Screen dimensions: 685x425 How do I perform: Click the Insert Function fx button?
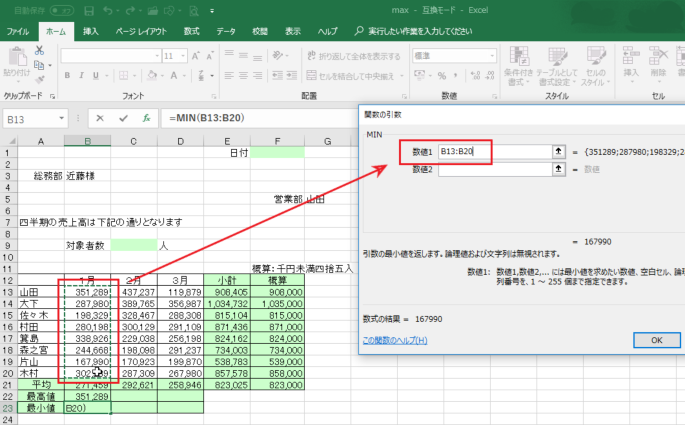[x=146, y=118]
